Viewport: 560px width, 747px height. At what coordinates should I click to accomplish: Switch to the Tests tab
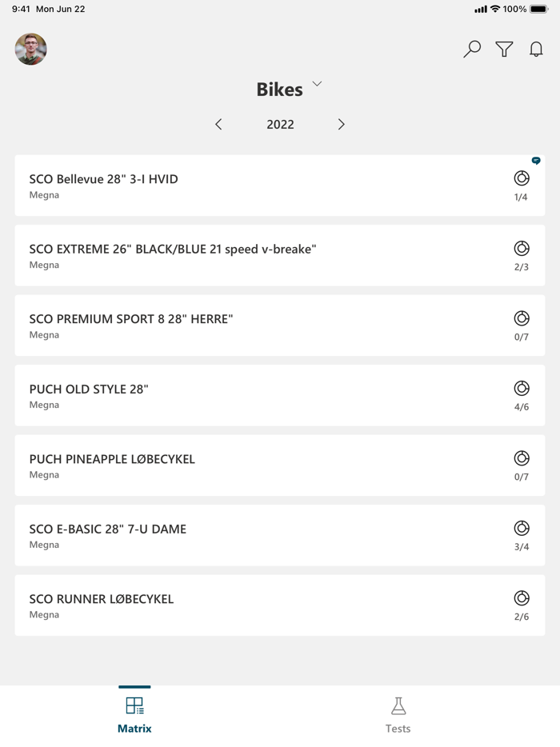[398, 714]
